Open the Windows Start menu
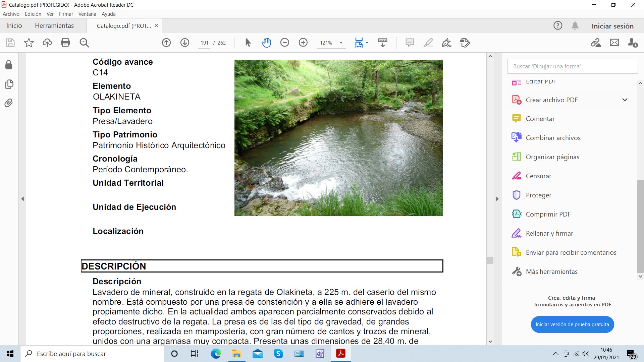The height and width of the screenshot is (362, 644). pos(10,354)
